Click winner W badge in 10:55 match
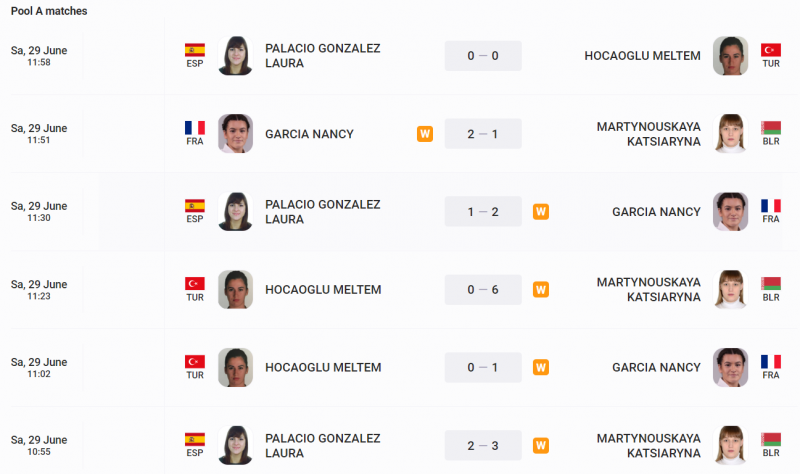The height and width of the screenshot is (474, 800). 541,446
